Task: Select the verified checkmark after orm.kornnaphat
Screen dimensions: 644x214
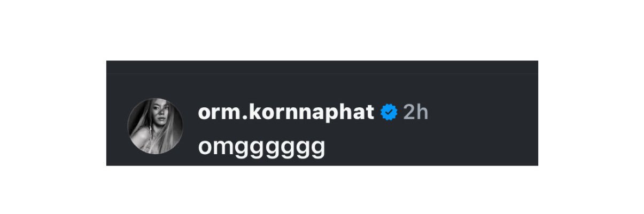Action: 389,113
